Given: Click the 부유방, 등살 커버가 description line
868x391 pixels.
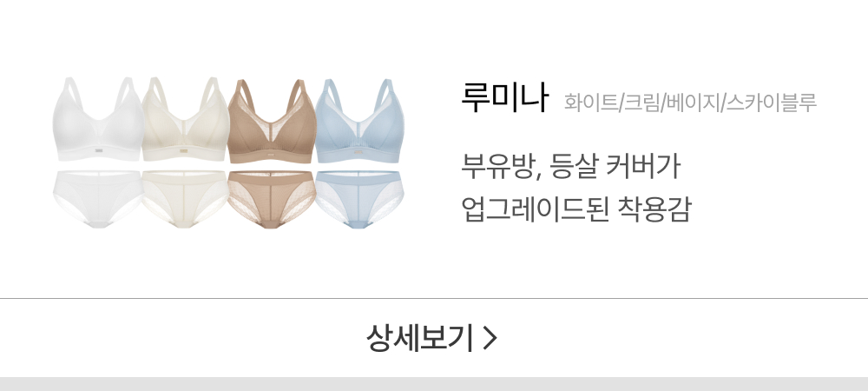Looking at the screenshot, I should click(x=571, y=167).
